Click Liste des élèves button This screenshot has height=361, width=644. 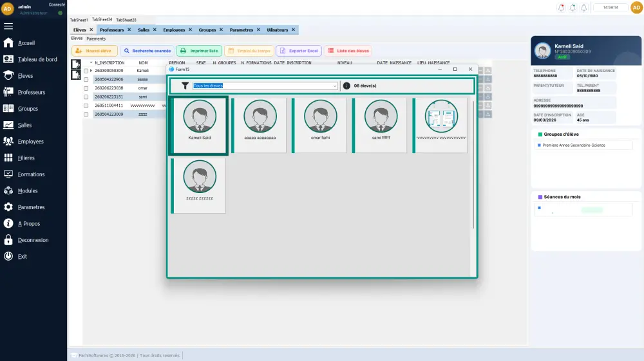[x=348, y=51]
